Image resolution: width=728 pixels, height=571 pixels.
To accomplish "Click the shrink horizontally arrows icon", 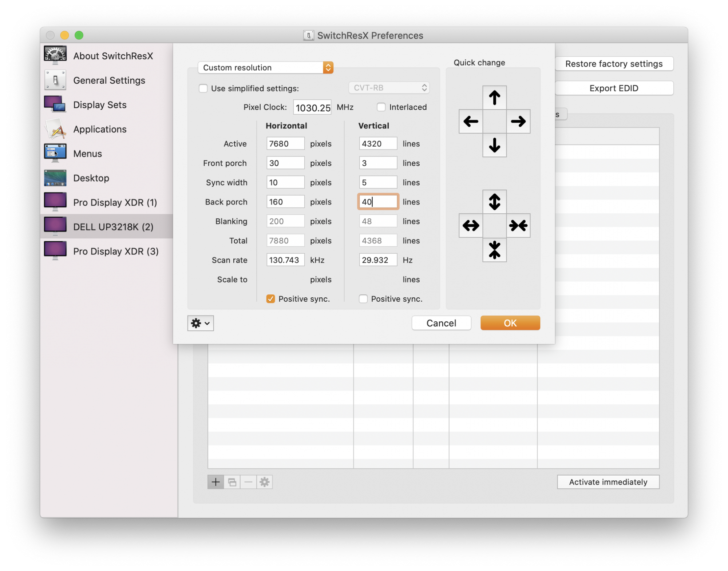I will coord(518,226).
